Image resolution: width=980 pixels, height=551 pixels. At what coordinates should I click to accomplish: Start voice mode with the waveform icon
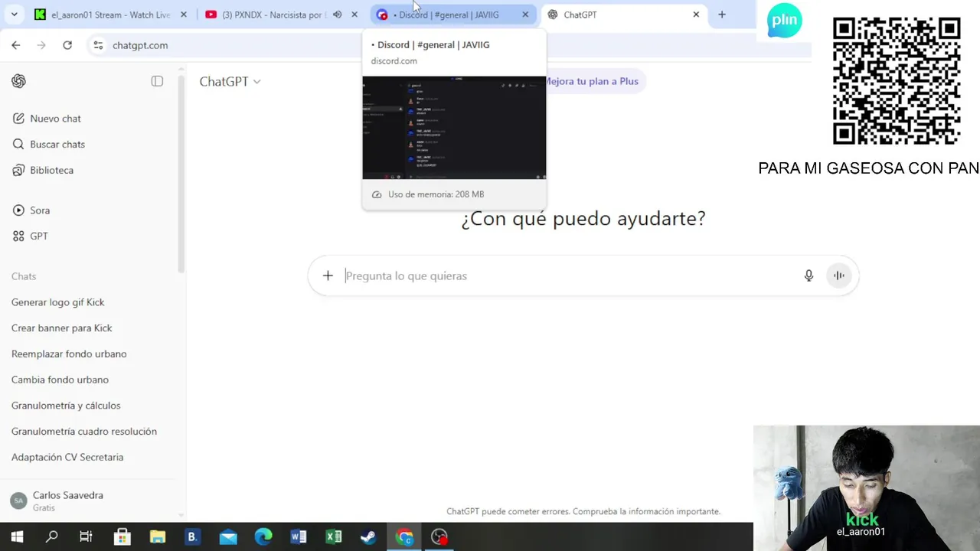click(839, 275)
